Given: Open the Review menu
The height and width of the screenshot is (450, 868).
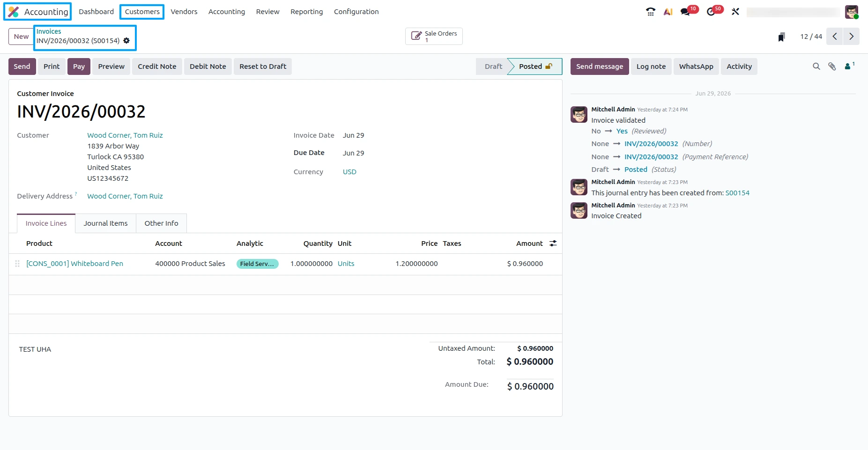Looking at the screenshot, I should 267,12.
